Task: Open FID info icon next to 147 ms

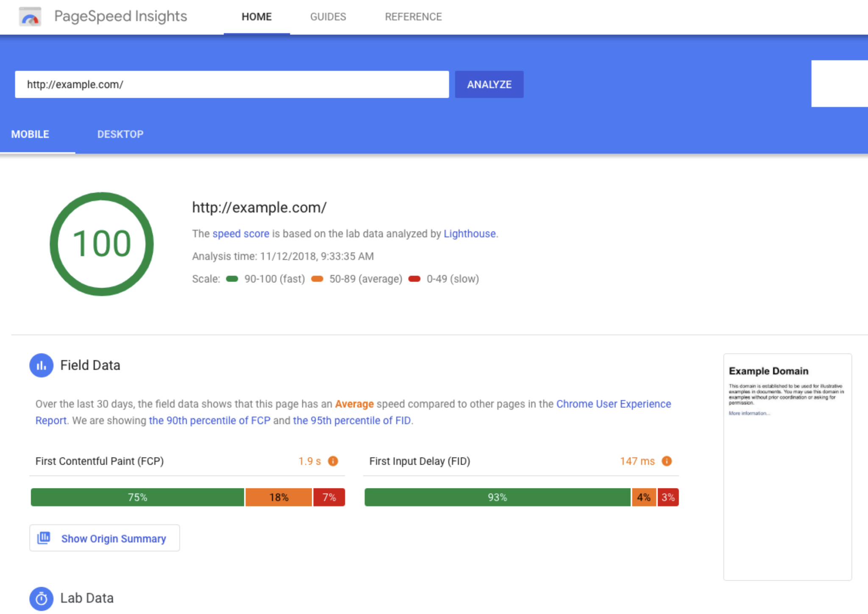Action: point(667,461)
